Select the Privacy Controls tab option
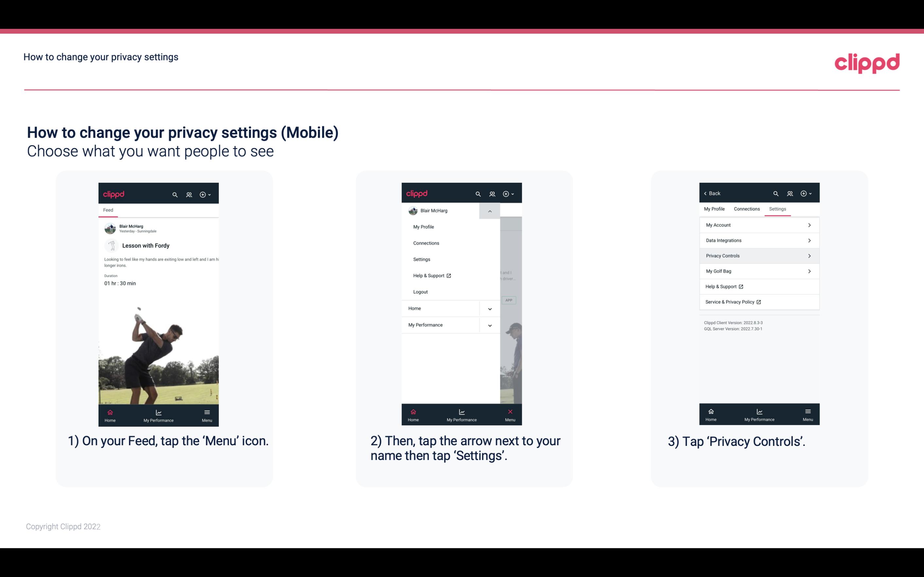924x577 pixels. (x=758, y=256)
